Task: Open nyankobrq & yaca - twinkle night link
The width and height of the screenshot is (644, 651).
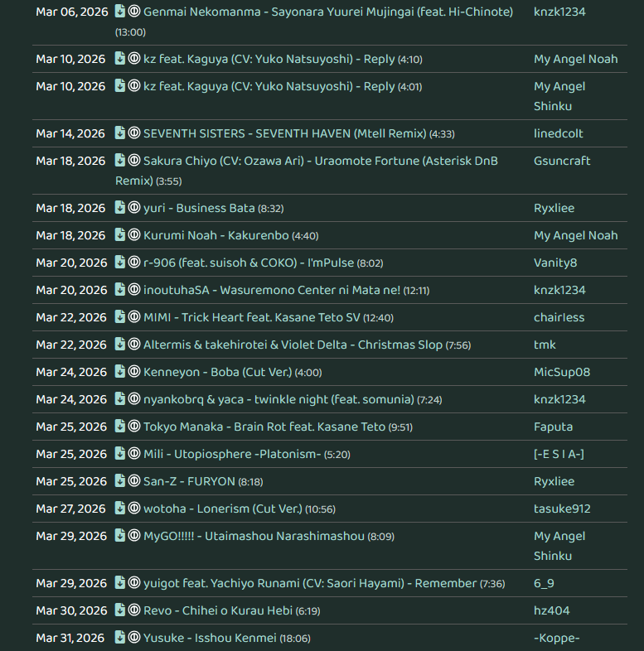Action: 278,399
